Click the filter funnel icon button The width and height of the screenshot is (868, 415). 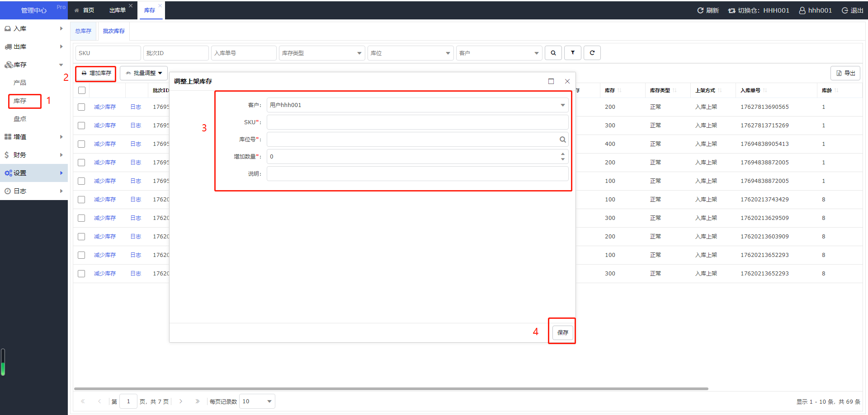click(573, 53)
